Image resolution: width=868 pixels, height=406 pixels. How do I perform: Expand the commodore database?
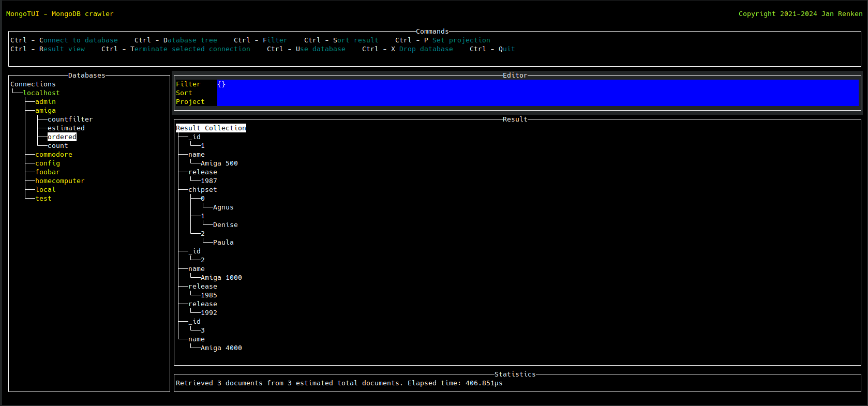tap(54, 155)
